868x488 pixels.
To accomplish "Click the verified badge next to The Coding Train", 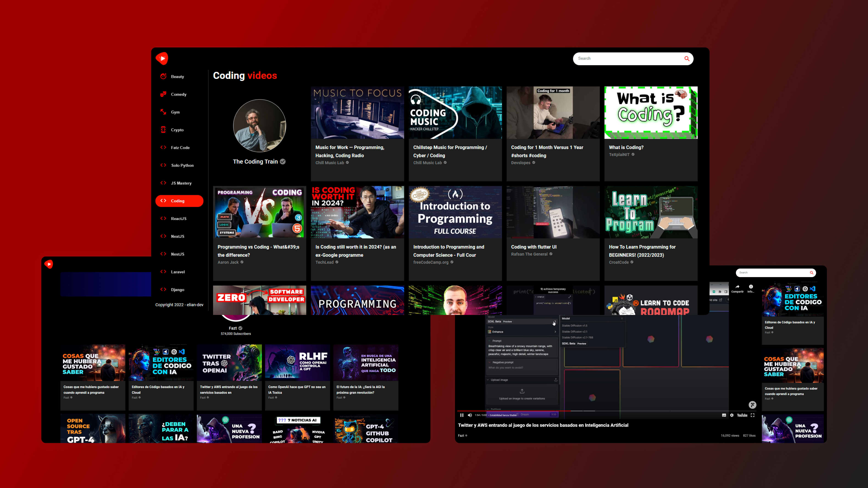I will (283, 162).
